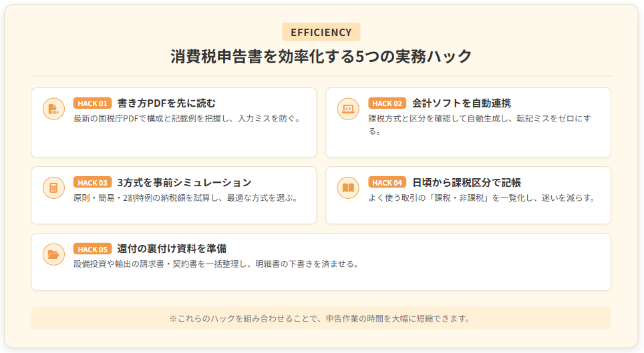
Task: Click the open book icon
Action: click(348, 188)
